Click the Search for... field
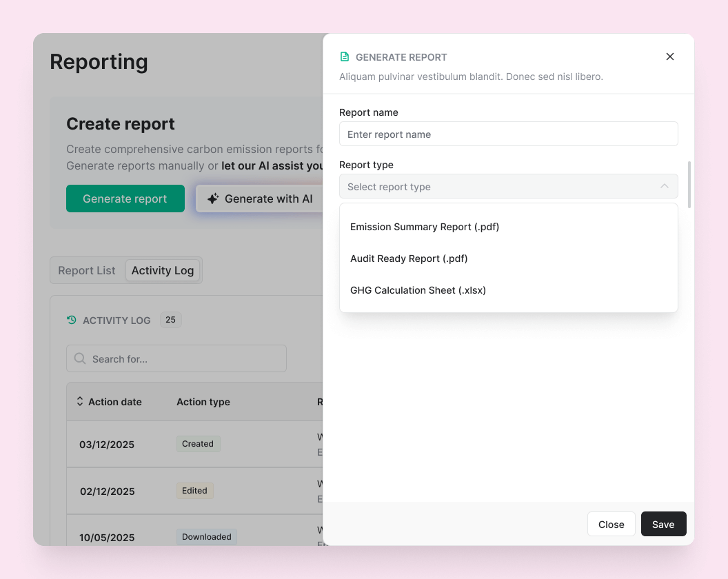Screen dimensions: 728x579 coord(176,359)
